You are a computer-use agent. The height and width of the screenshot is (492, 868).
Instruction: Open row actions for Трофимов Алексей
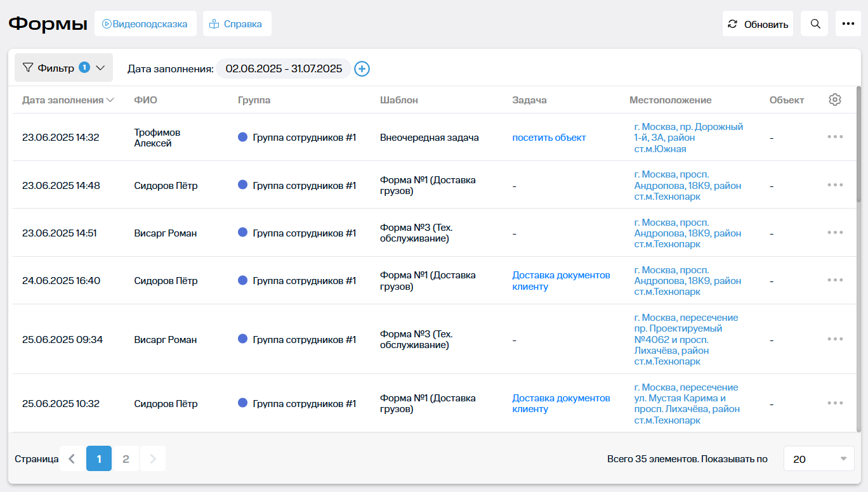[x=834, y=137]
